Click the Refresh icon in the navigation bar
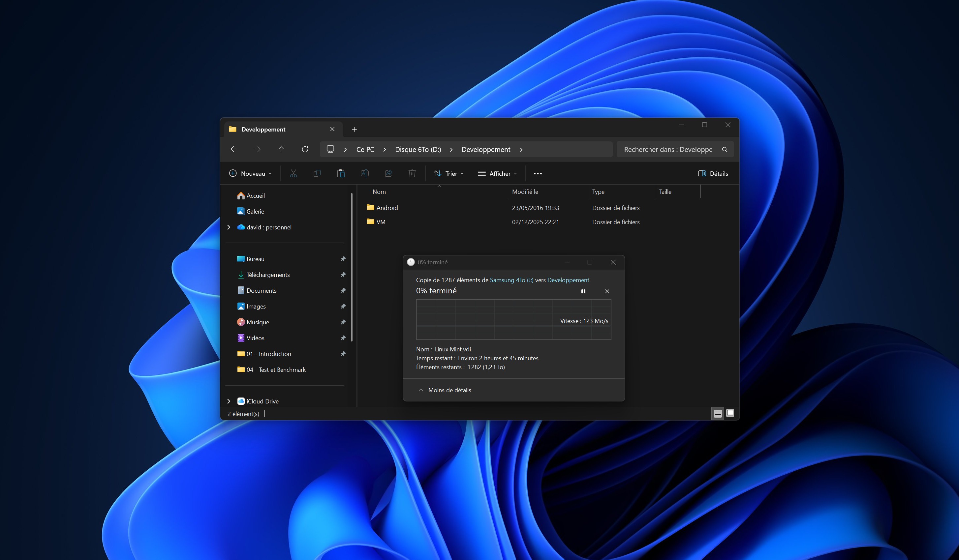This screenshot has height=560, width=959. 305,150
